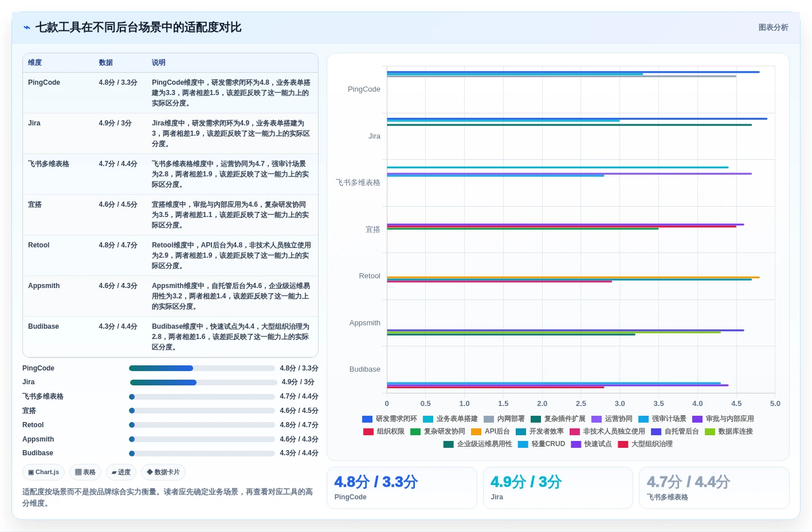The width and height of the screenshot is (812, 532).
Task: Click the Retool progress bar
Action: pyautogui.click(x=202, y=425)
